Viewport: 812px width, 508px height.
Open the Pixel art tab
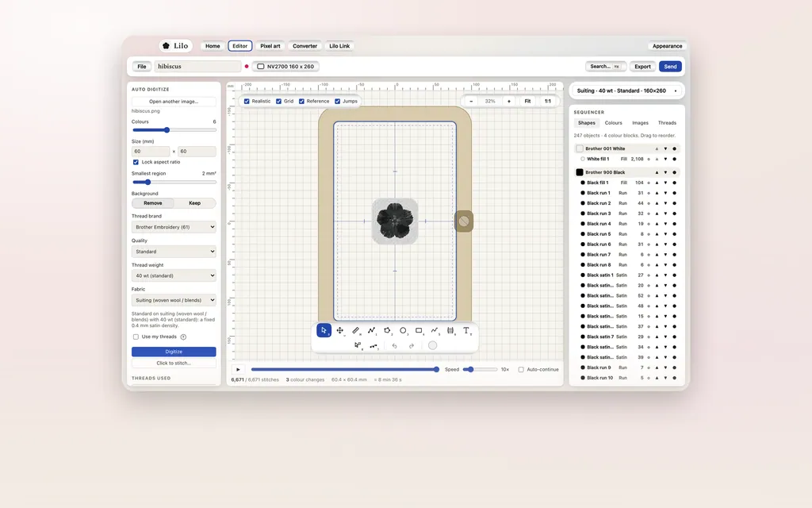[x=270, y=45]
